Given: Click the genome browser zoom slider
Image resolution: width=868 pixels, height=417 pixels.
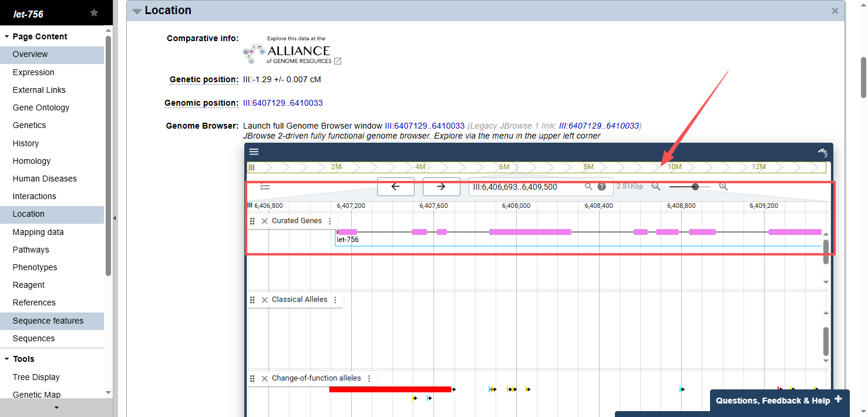Looking at the screenshot, I should [x=690, y=187].
